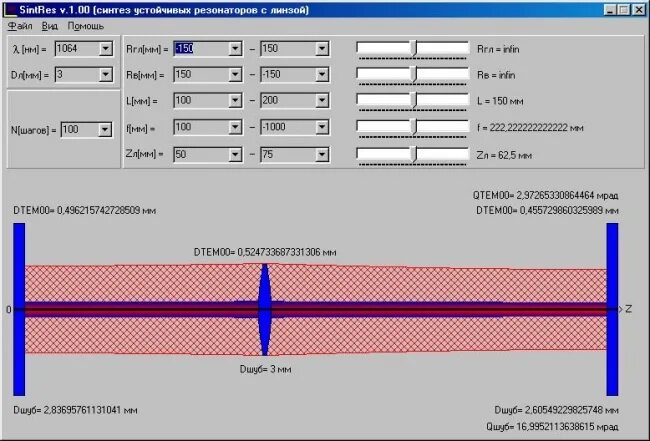Image resolution: width=650 pixels, height=441 pixels.
Task: Click the Zл lens position slider thumb
Action: [414, 155]
